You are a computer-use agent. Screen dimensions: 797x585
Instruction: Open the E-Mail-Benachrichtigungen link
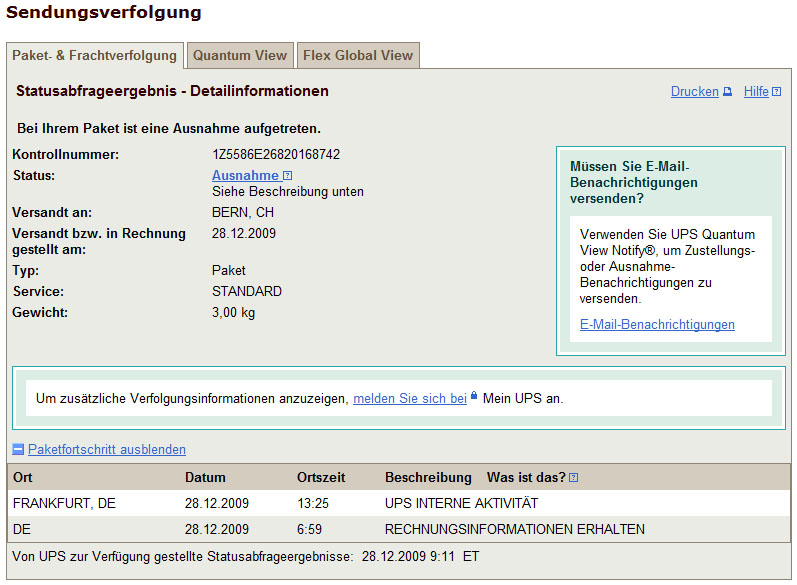point(657,324)
